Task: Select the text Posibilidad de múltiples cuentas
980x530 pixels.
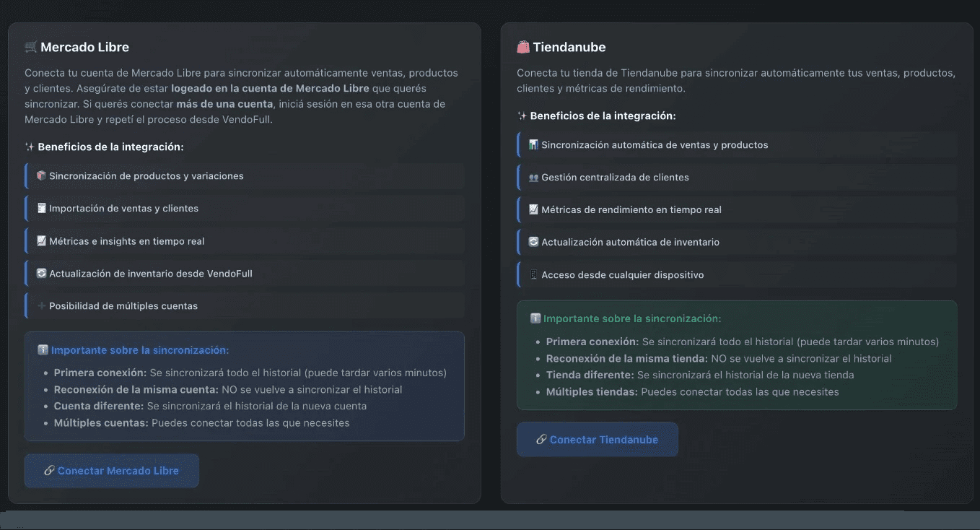Action: click(123, 306)
